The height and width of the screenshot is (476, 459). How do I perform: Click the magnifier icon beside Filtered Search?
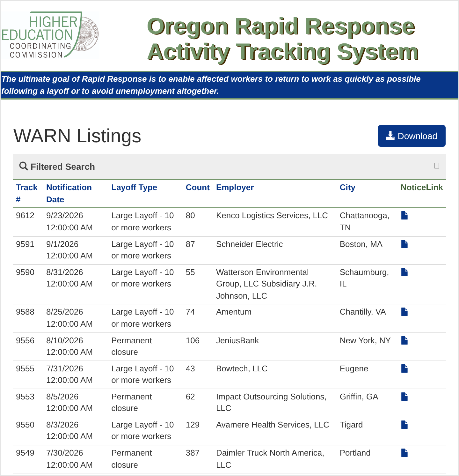(x=24, y=166)
